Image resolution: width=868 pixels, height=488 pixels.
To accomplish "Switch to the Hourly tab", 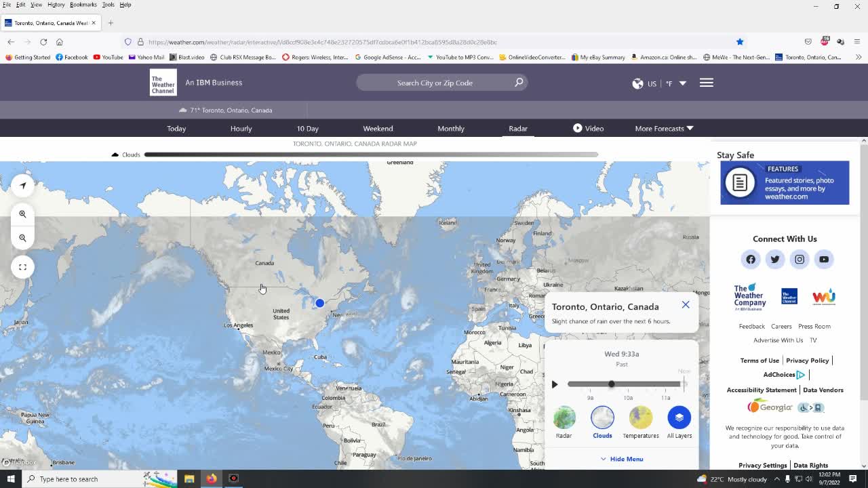I will (241, 128).
